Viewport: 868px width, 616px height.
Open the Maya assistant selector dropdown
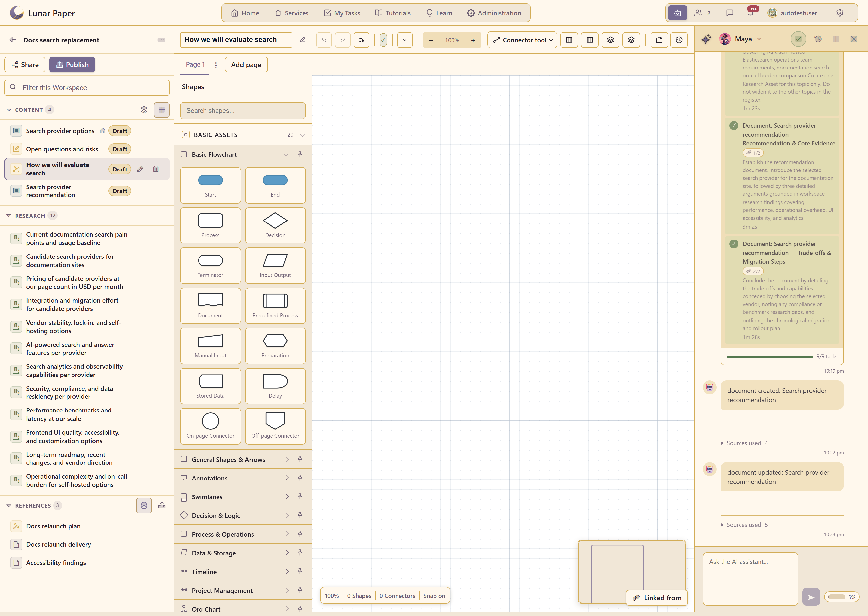click(x=759, y=39)
